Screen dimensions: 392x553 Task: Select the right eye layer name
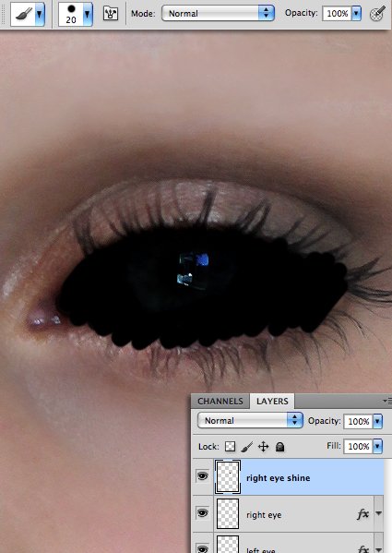264,515
